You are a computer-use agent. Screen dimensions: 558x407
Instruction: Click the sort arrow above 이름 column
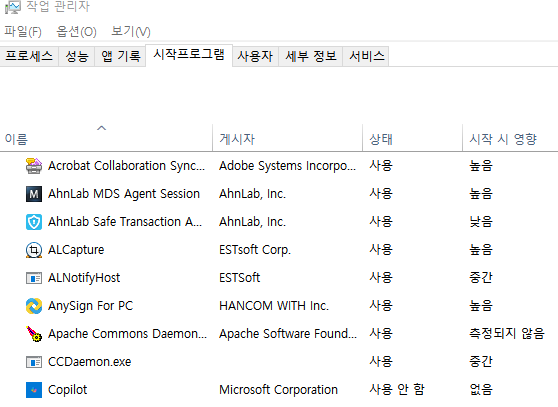coord(102,128)
